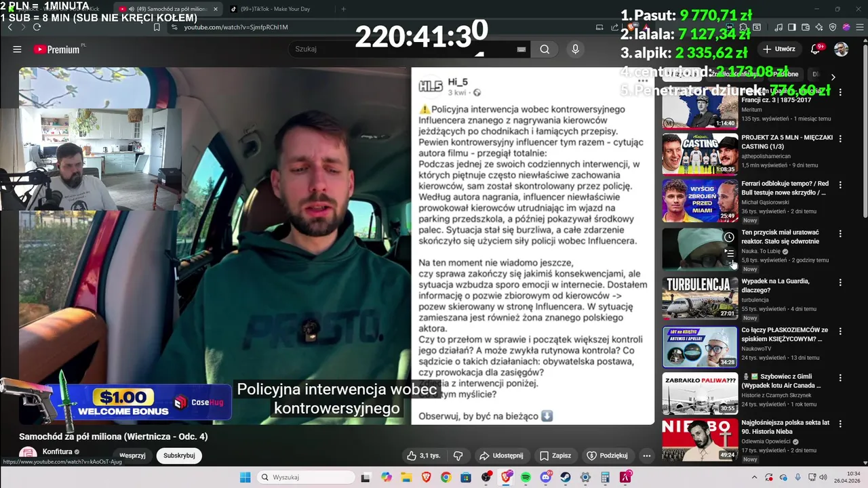
Task: Open the account avatar menu
Action: click(841, 49)
